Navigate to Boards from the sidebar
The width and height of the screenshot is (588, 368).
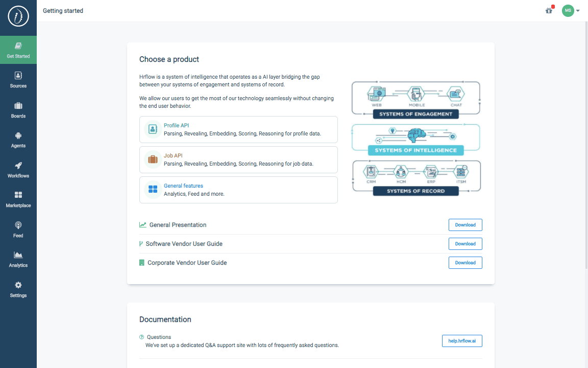[18, 110]
